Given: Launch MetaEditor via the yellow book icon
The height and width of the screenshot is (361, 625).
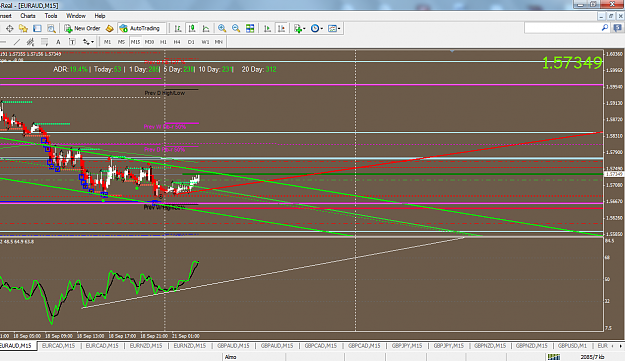Looking at the screenshot, I should click(x=110, y=28).
